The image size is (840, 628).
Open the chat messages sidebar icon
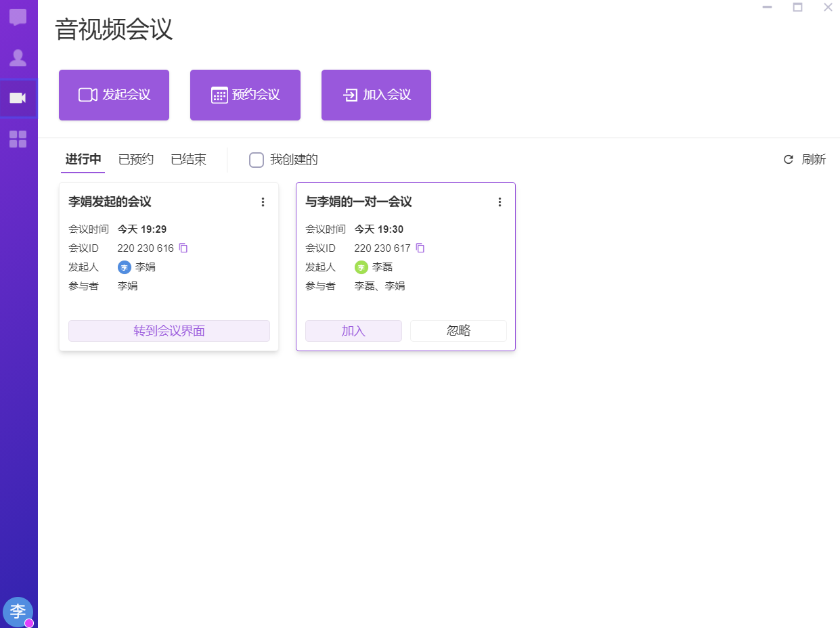pyautogui.click(x=18, y=18)
